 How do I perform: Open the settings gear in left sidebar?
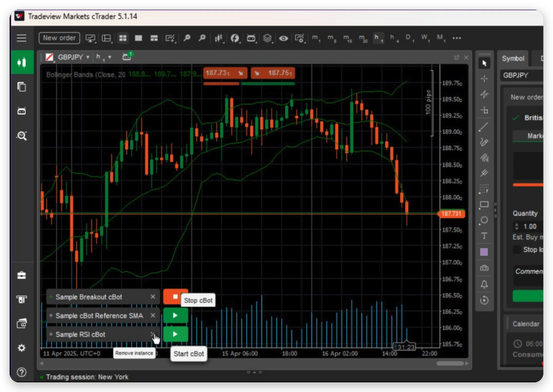22,348
